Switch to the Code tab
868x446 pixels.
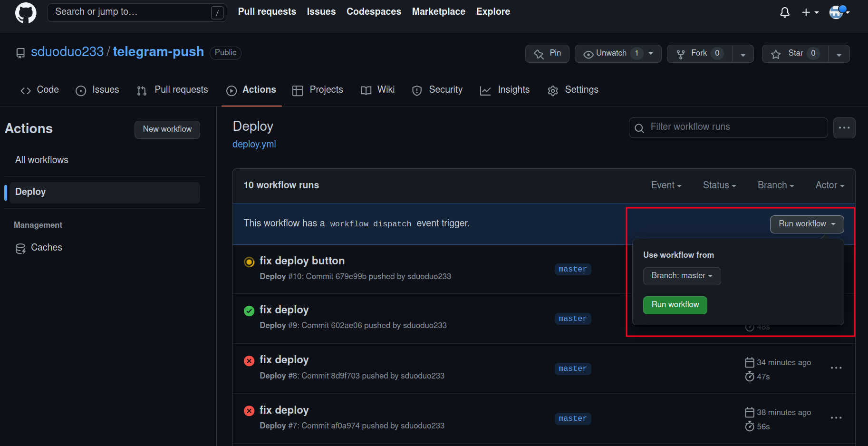(x=40, y=90)
